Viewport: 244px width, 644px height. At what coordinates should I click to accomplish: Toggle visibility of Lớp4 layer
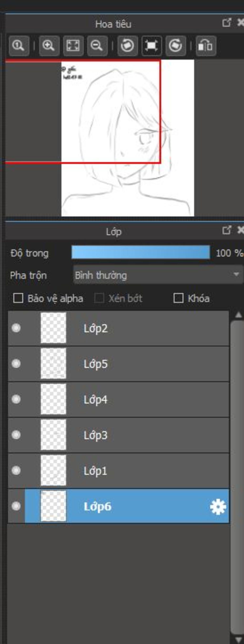[16, 399]
